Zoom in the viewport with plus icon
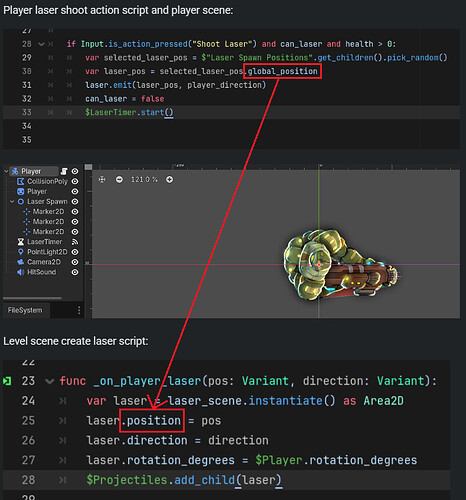466x500 pixels. (169, 180)
